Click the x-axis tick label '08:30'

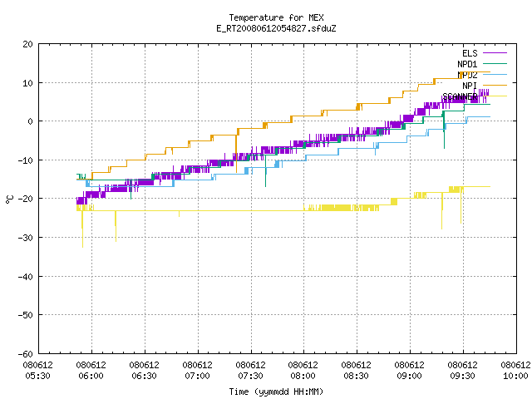point(357,376)
